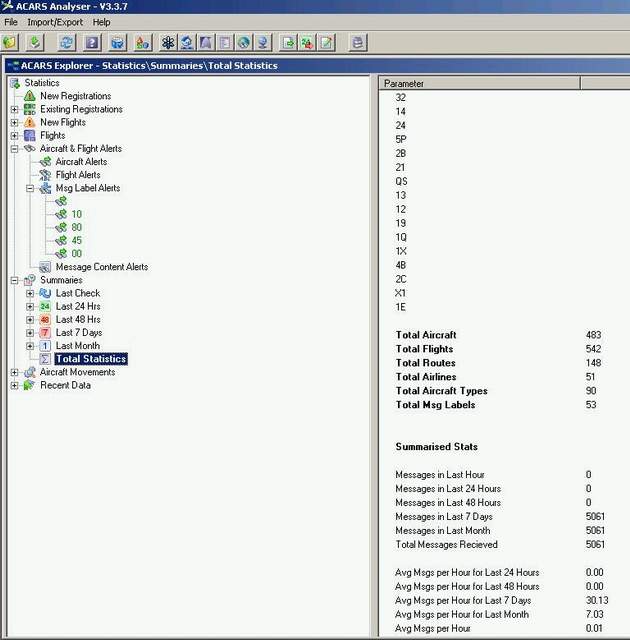Viewport: 630px width, 640px height.
Task: Select Aircraft Movements label in tree
Action: (78, 372)
